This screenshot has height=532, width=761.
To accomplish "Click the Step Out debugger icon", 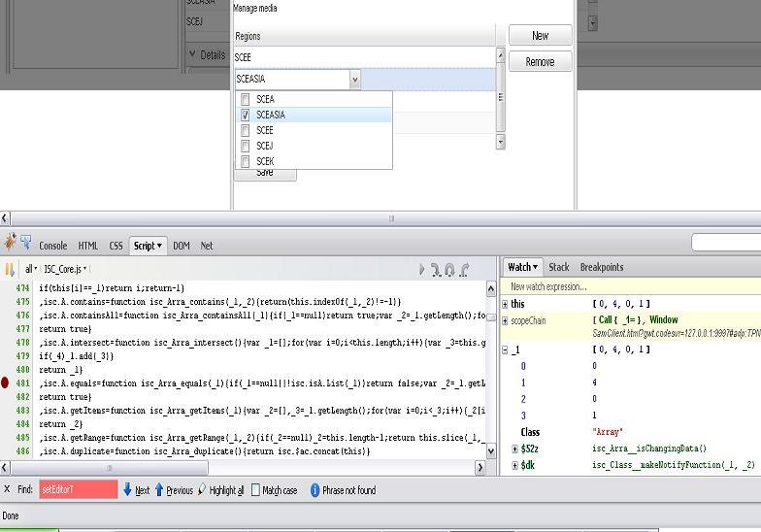I will click(465, 269).
